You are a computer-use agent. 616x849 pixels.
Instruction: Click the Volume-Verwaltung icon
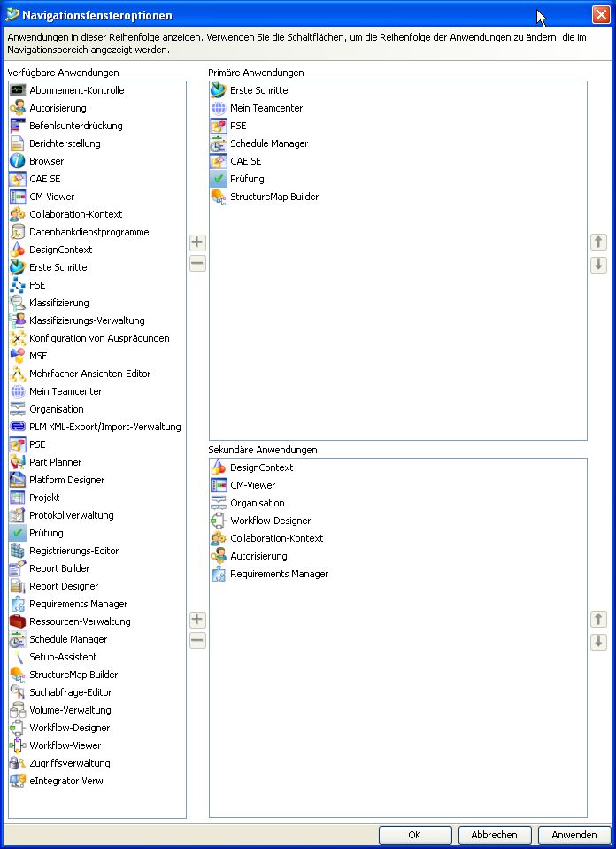point(18,710)
